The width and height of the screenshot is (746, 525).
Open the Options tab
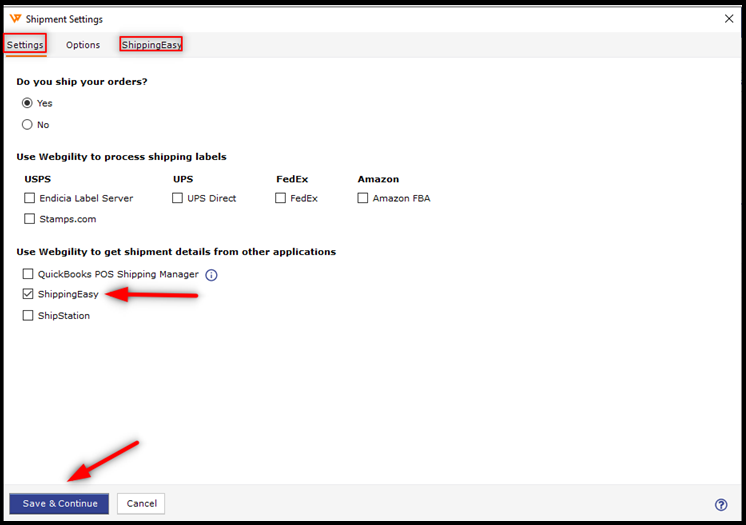[83, 45]
